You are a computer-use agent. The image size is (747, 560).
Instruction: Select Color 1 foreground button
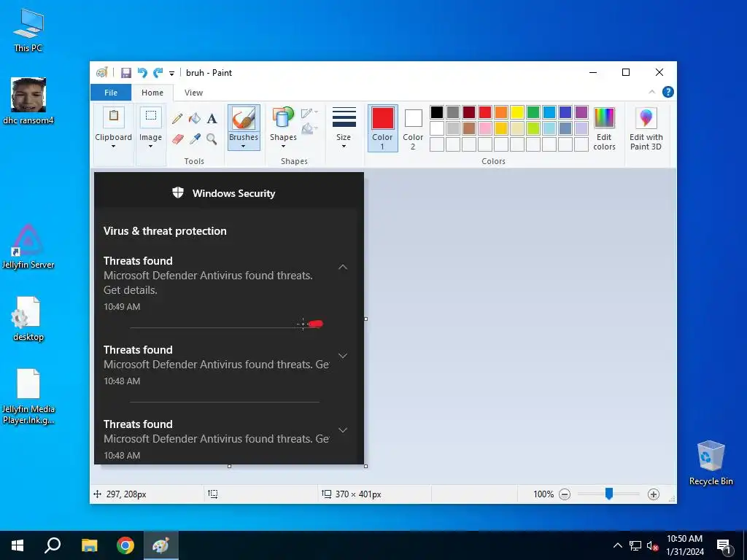tap(382, 128)
